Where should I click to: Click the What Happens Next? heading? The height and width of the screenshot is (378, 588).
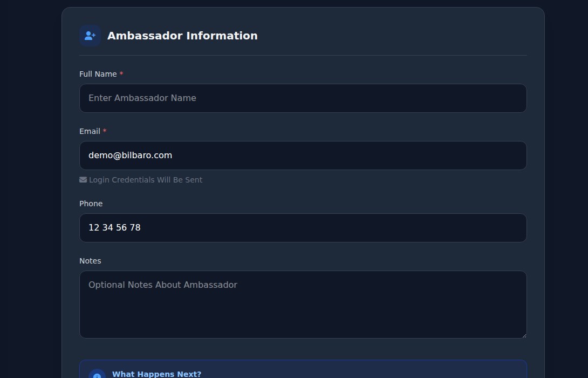pyautogui.click(x=157, y=374)
